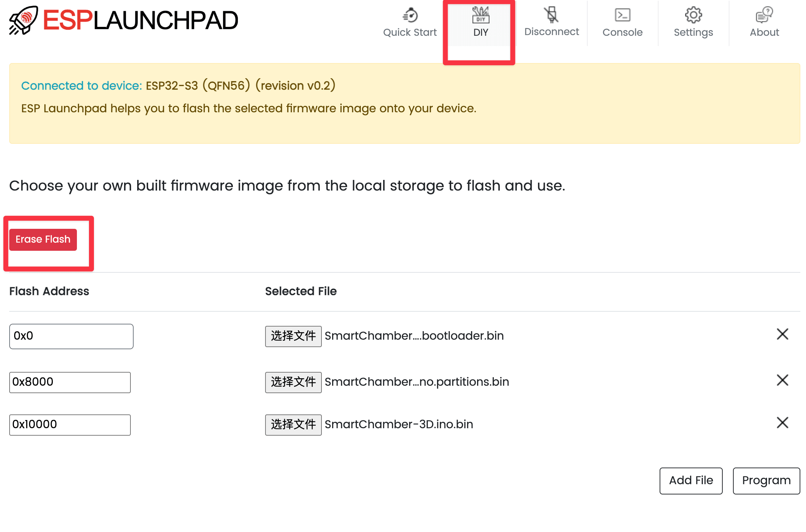Remove the partitions.bin file row
Screen dimensions: 806x532
(x=782, y=380)
